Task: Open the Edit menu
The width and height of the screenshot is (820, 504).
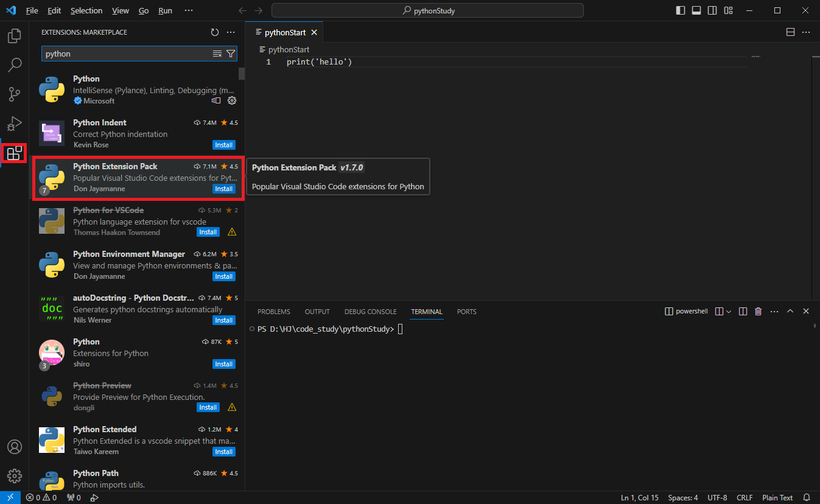Action: pos(54,11)
